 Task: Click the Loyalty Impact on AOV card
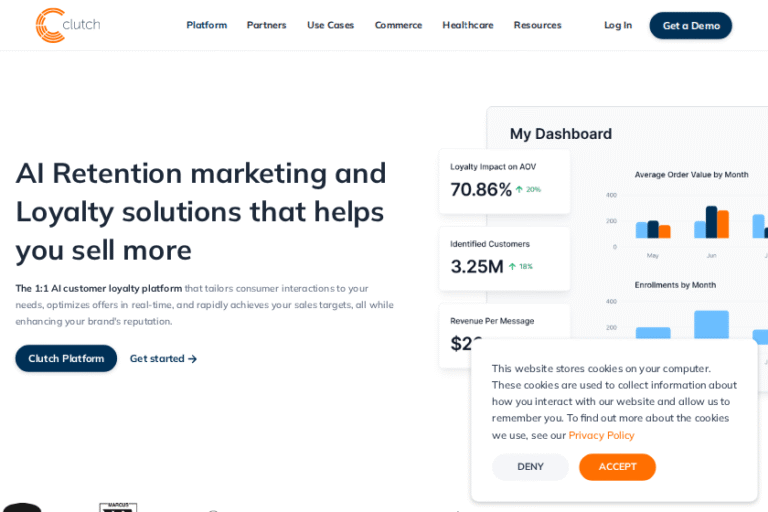(504, 181)
